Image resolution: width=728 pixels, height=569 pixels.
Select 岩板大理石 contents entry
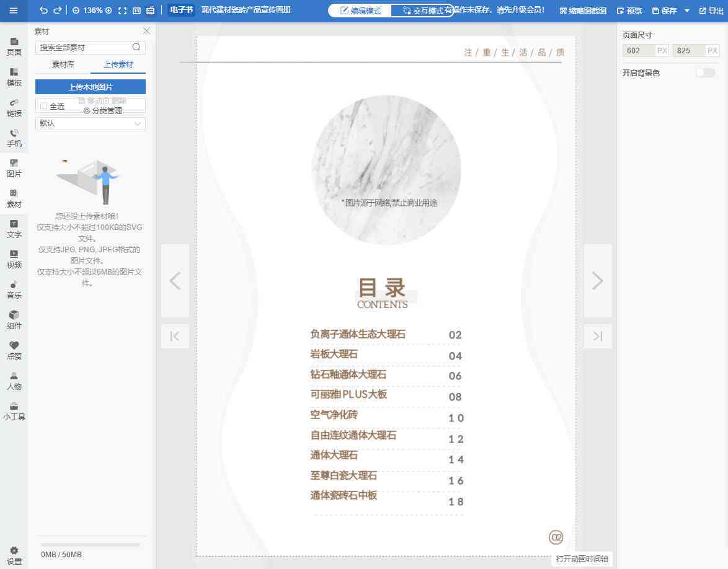(x=334, y=354)
